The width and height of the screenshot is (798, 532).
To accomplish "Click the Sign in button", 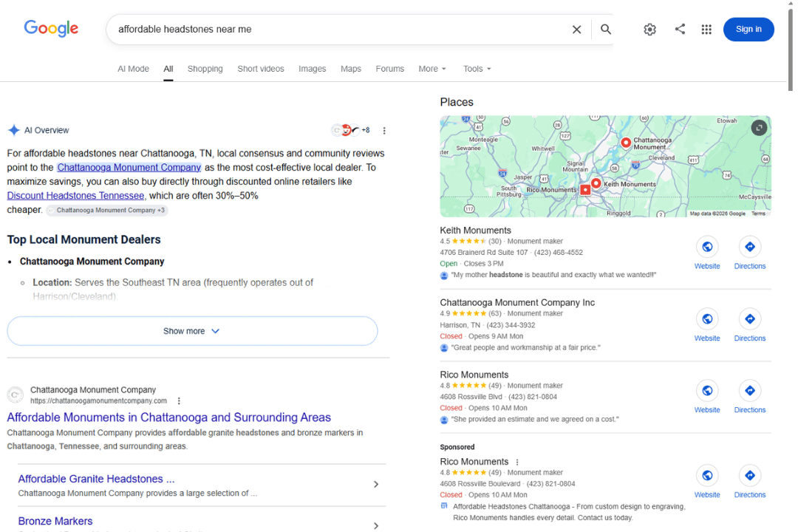I will pyautogui.click(x=748, y=29).
